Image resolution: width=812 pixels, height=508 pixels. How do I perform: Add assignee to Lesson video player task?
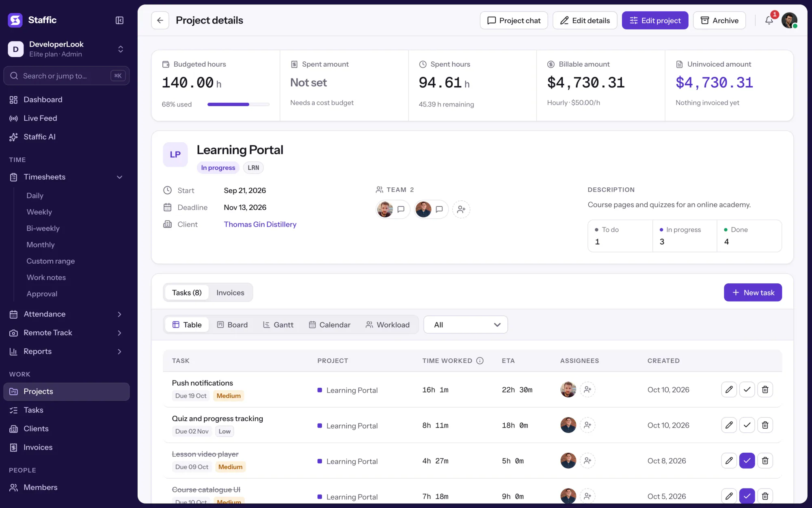click(x=587, y=460)
